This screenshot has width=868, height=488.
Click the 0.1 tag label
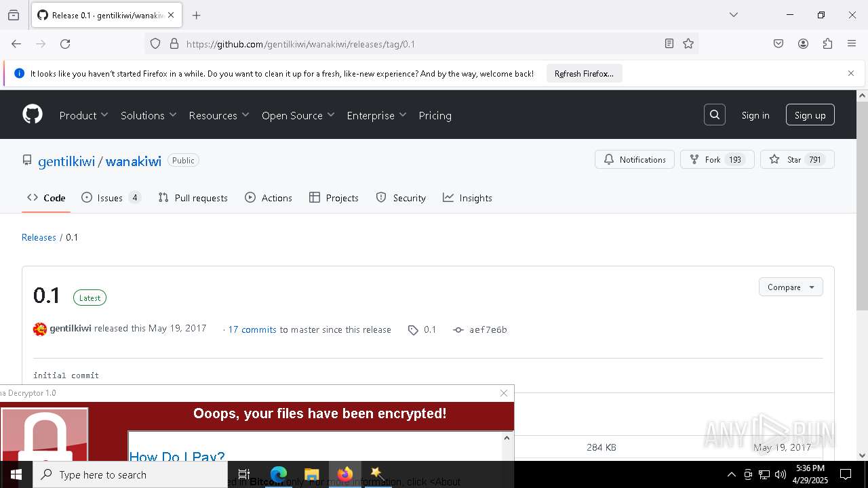pyautogui.click(x=430, y=330)
